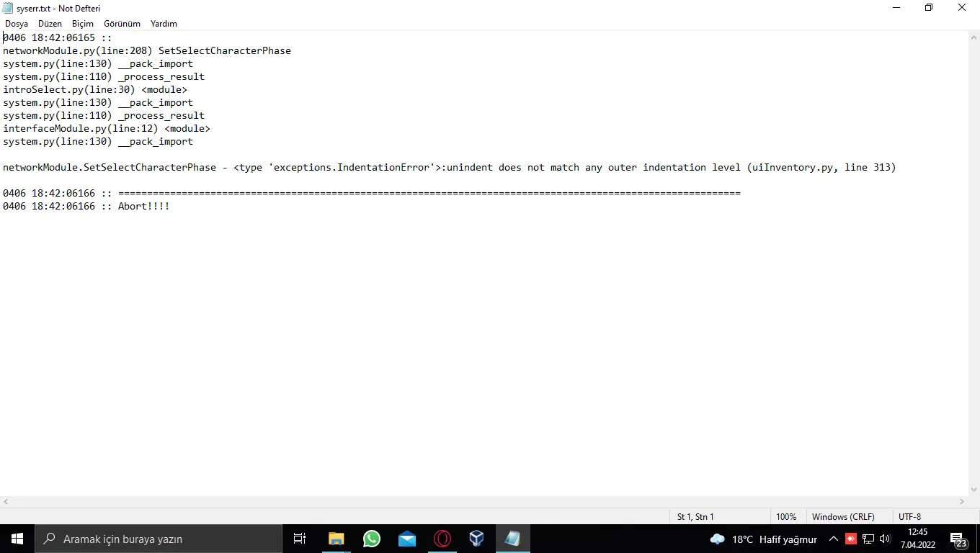Click the speaker icon in system tray
Viewport: 980px width, 553px height.
tap(885, 539)
